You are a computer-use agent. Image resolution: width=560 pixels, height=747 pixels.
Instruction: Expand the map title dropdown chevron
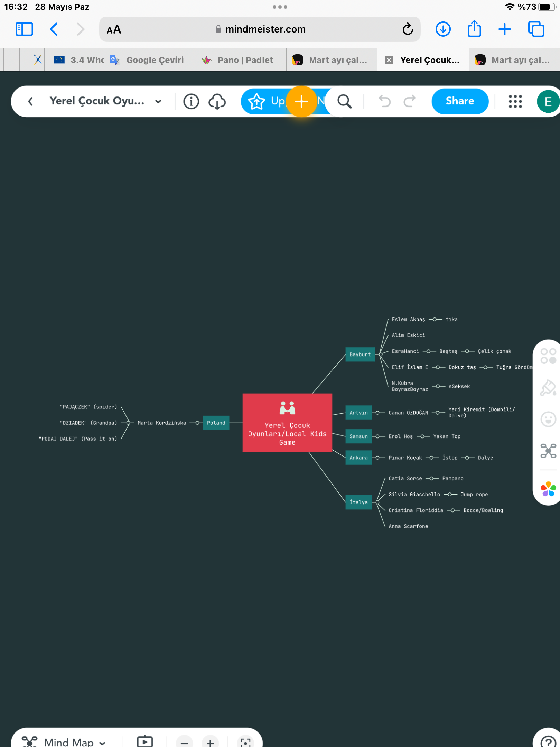pyautogui.click(x=158, y=101)
